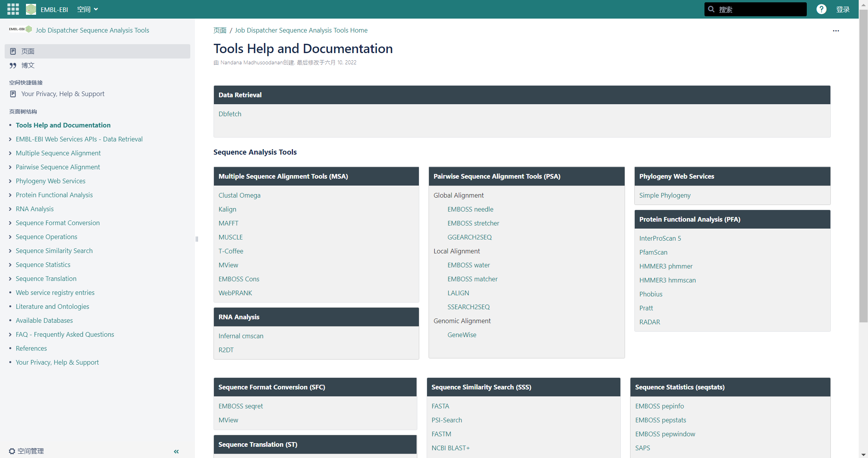Viewport: 868px width, 458px height.
Task: Open Literature and Ontologies tree item
Action: point(52,306)
